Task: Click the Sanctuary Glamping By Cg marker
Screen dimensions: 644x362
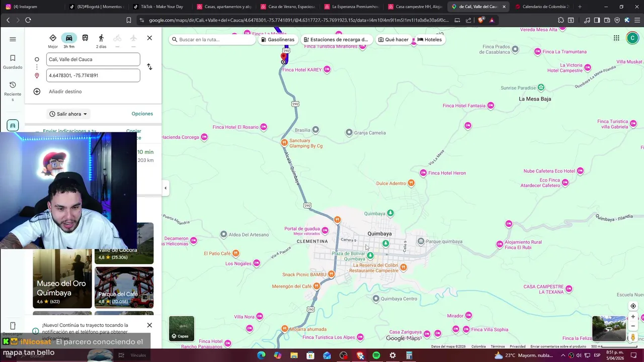Action: pos(284,143)
